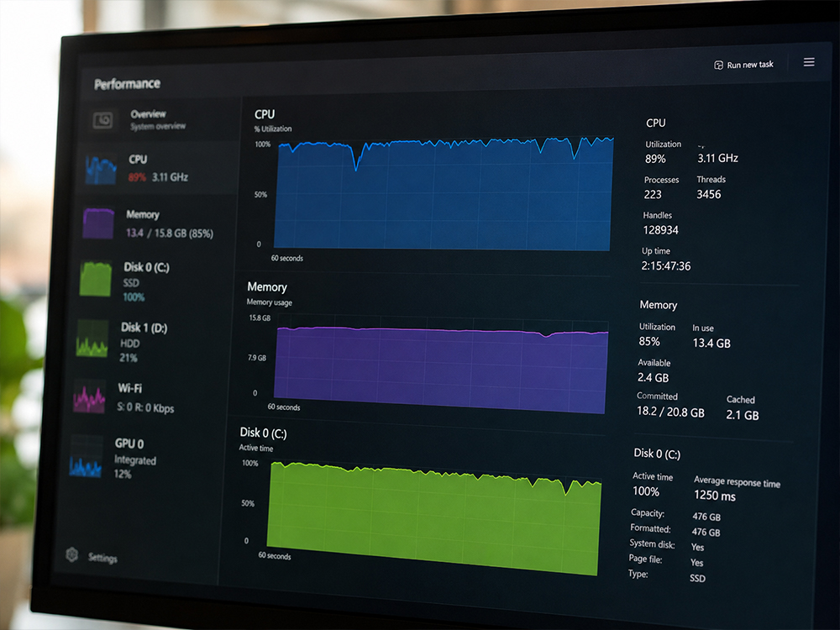Click the Memory graph title
The width and height of the screenshot is (840, 630).
pos(267,287)
